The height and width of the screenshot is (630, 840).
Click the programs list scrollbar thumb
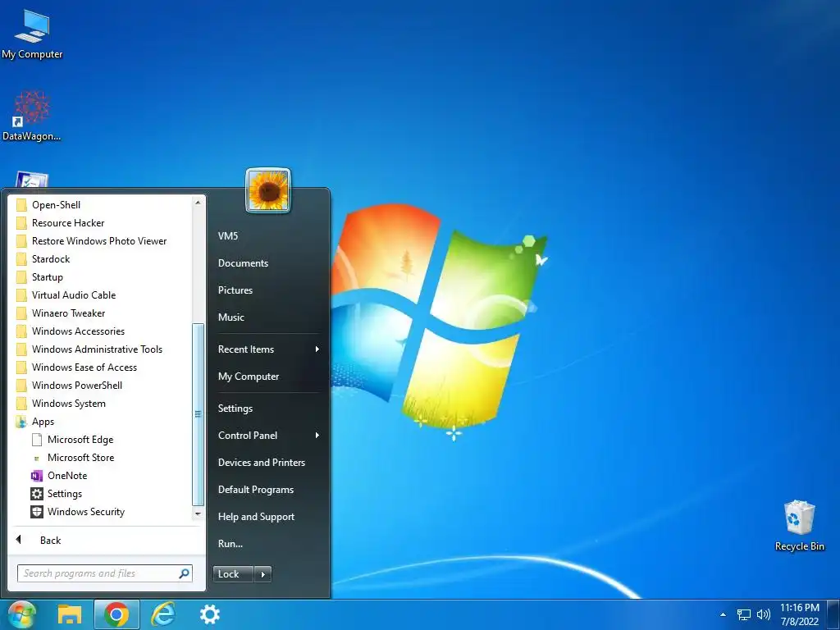point(198,414)
